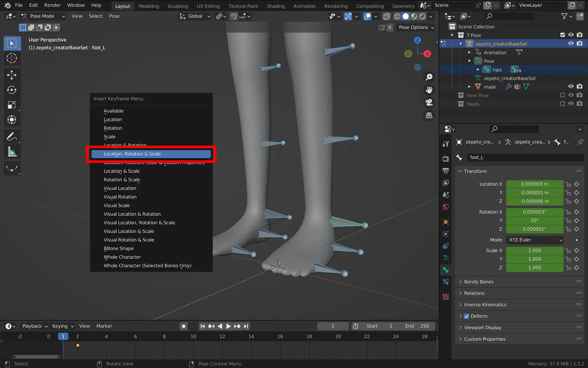This screenshot has width=588, height=368.
Task: Click the play animation button
Action: pos(228,326)
